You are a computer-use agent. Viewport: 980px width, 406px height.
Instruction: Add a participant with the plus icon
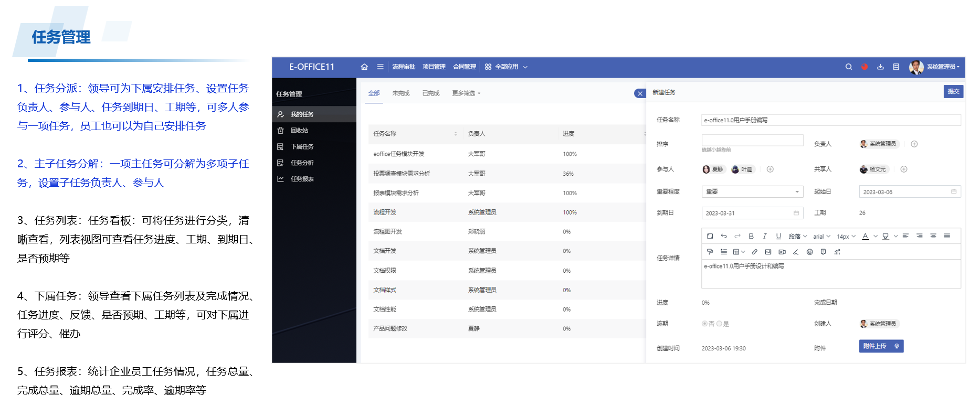click(x=770, y=169)
